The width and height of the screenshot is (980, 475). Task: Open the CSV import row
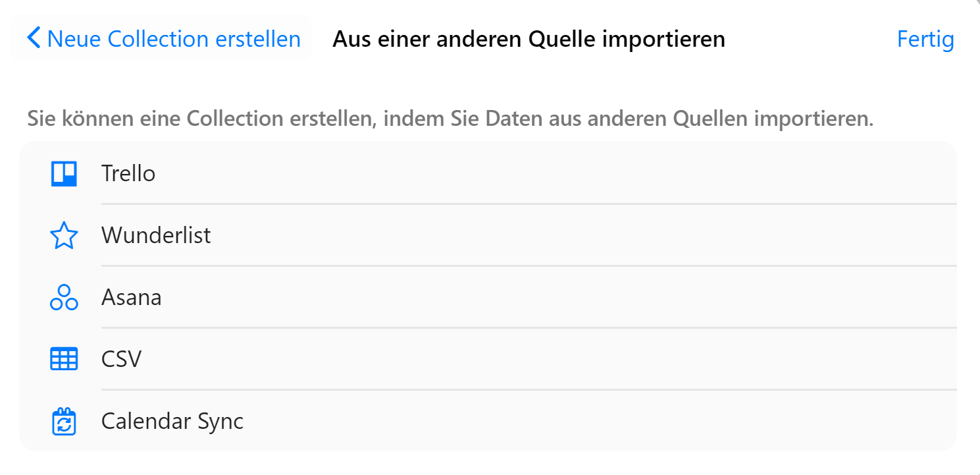(x=488, y=359)
